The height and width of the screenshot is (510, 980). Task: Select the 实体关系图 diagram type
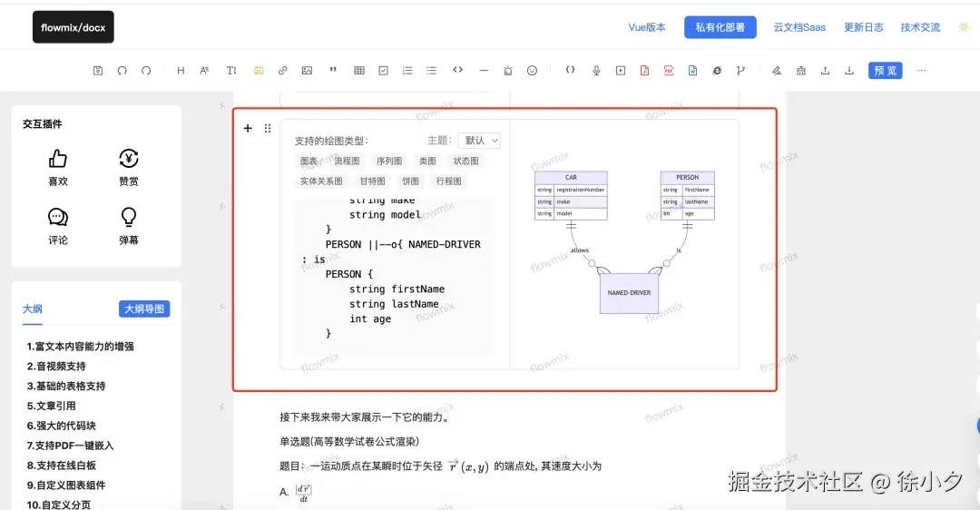click(321, 181)
